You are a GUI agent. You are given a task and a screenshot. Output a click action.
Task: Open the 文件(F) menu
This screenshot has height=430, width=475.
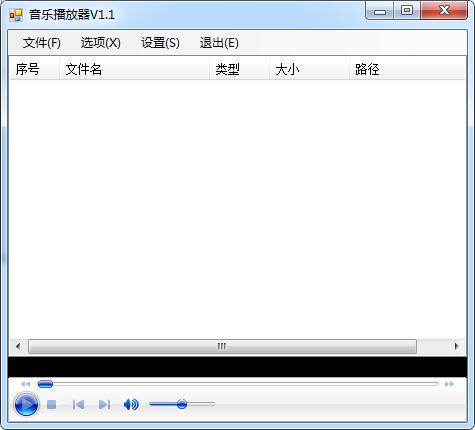(x=42, y=43)
